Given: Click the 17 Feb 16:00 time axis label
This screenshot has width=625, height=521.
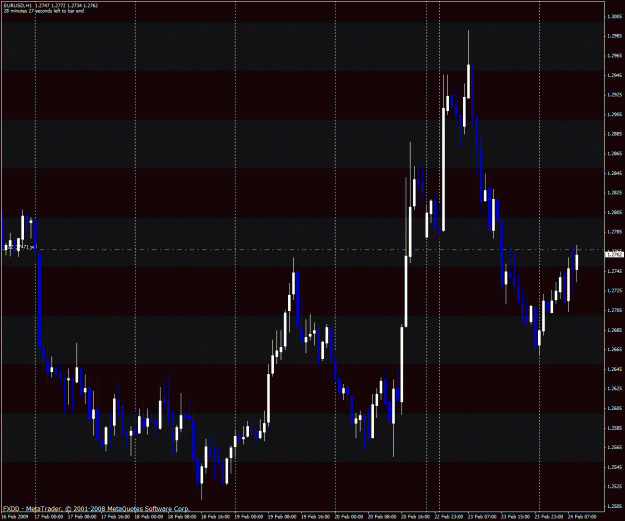Looking at the screenshot, I should pos(116,517).
